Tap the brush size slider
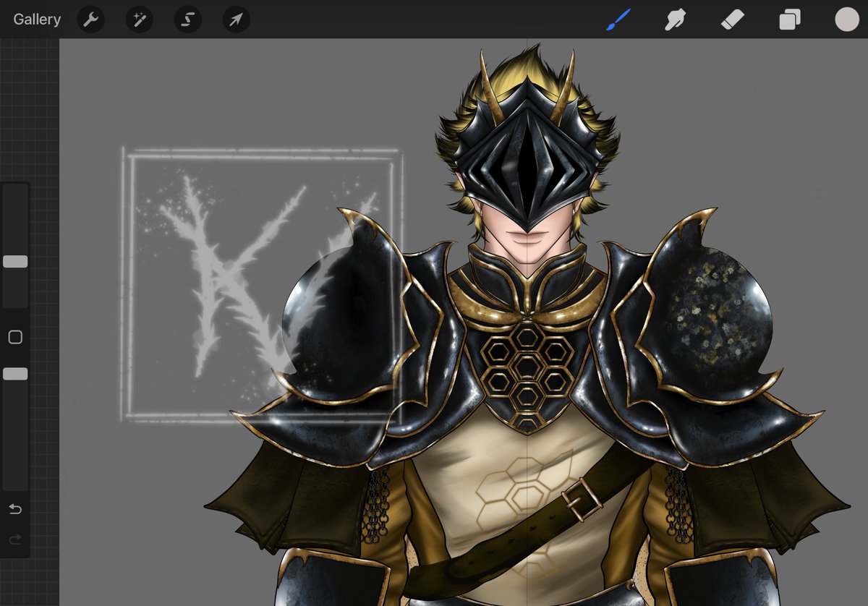This screenshot has height=606, width=868. (14, 260)
